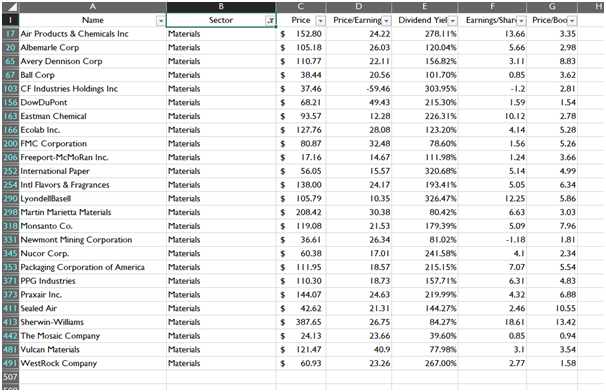Select the International Paper cell
Screen dimensions: 606x392
coord(93,171)
